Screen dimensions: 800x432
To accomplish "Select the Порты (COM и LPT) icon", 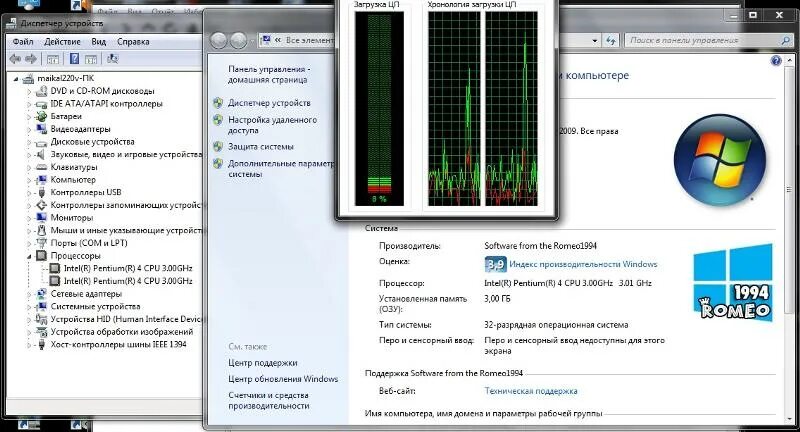I will click(41, 243).
